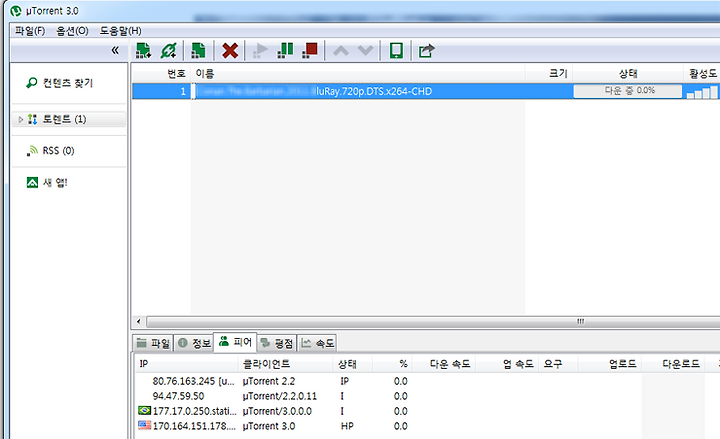This screenshot has height=439, width=720.
Task: Click µTorrent/3.0.0.0 client cell
Action: coord(277,411)
